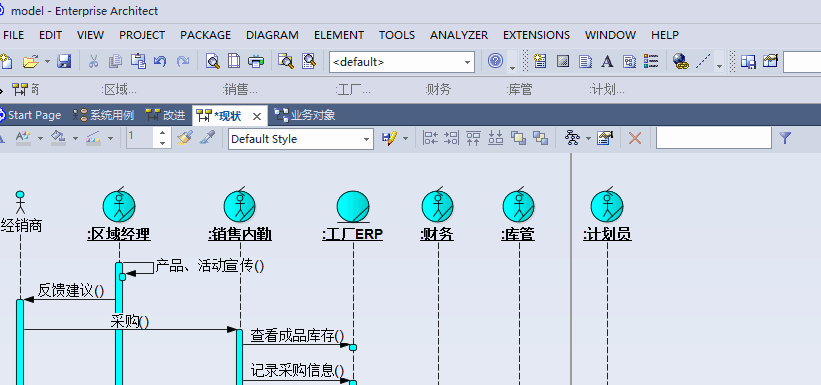Select the :区域经理 lifeline worker
The image size is (821, 385).
119,215
